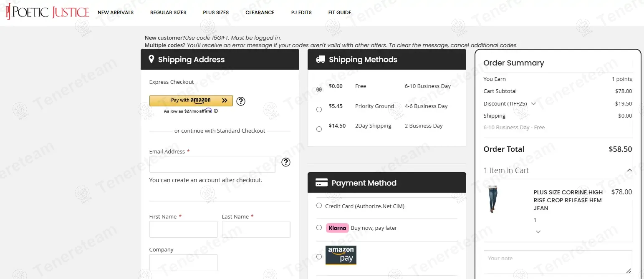Choose Credit Card (Authorize.Net CIM) payment
644x279 pixels.
pyautogui.click(x=319, y=206)
